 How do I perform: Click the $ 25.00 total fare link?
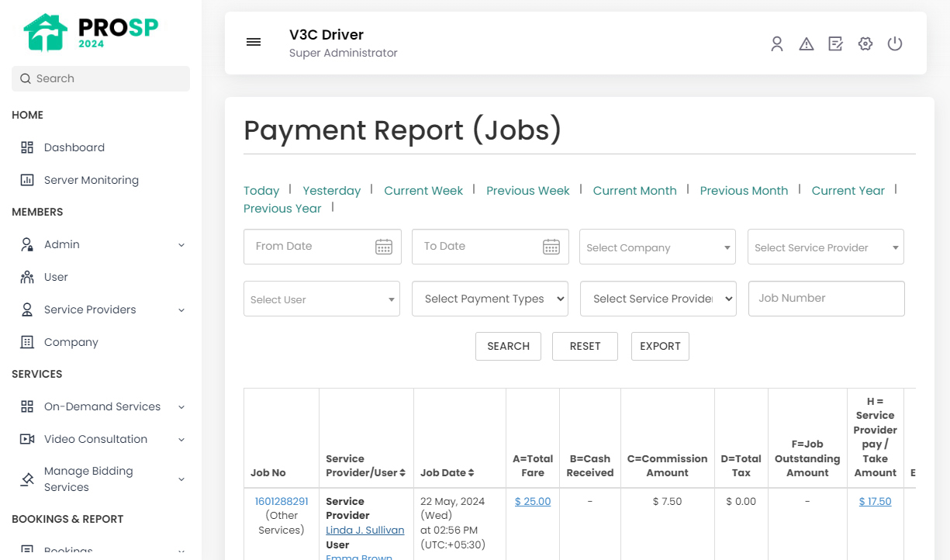pyautogui.click(x=533, y=501)
